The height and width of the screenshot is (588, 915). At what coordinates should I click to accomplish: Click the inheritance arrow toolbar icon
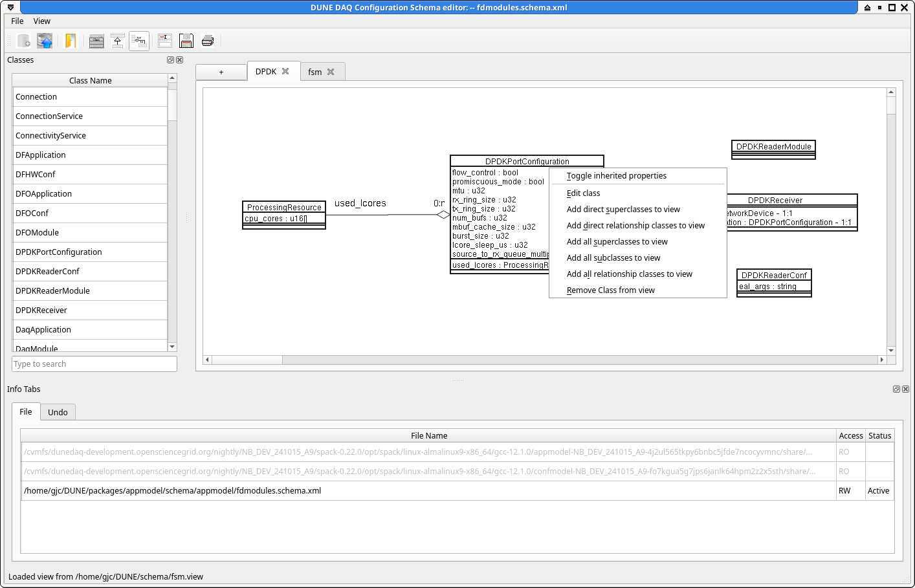118,41
